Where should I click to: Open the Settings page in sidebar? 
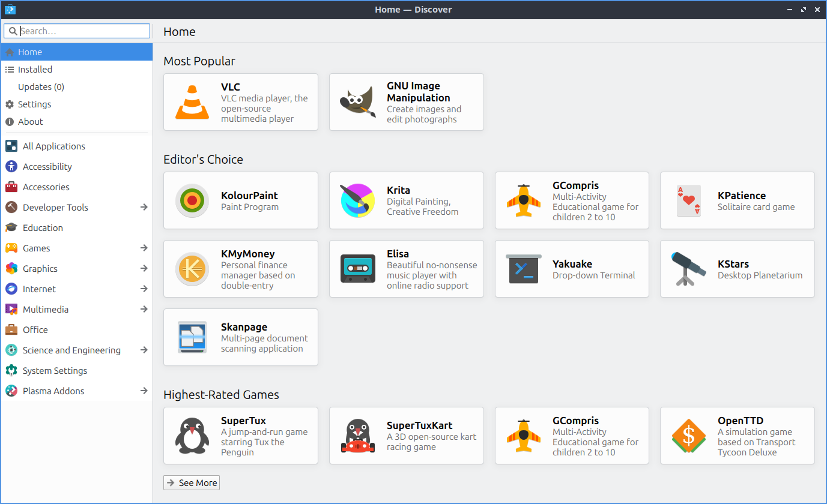point(34,104)
